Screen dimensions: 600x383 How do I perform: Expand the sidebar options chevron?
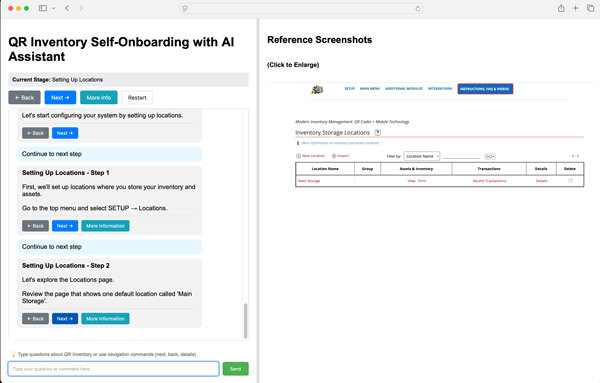(x=54, y=8)
